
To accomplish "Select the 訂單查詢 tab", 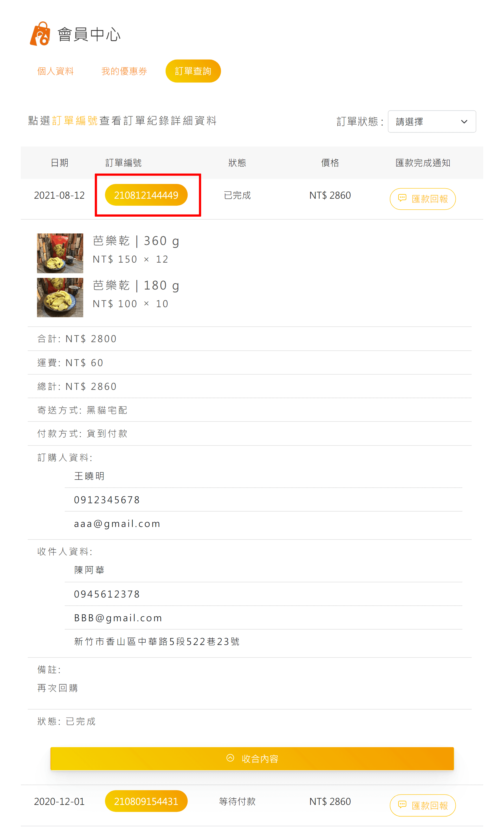I will tap(193, 71).
